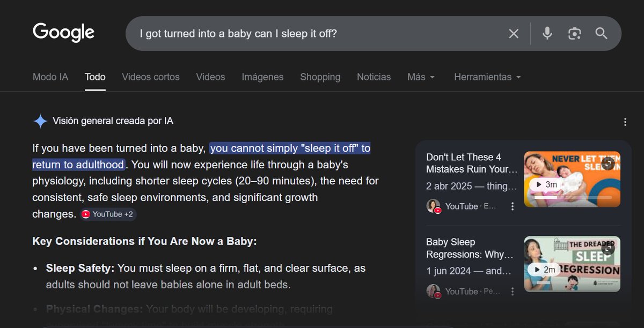Switch to Imágenes tab
Screen dimensions: 644x328
tap(262, 77)
